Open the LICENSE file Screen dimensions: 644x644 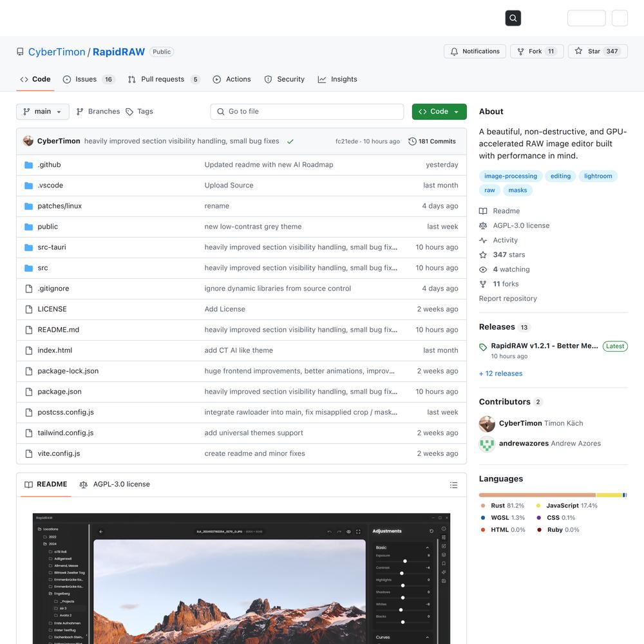coord(52,309)
